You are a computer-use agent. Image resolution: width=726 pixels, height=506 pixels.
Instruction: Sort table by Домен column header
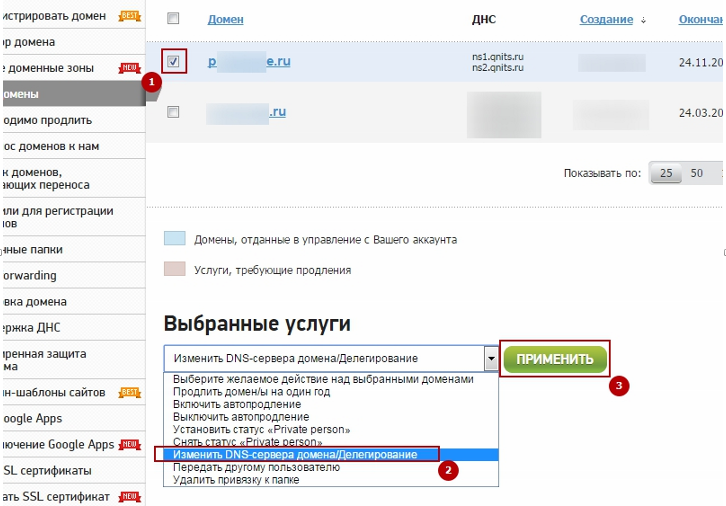tap(225, 20)
